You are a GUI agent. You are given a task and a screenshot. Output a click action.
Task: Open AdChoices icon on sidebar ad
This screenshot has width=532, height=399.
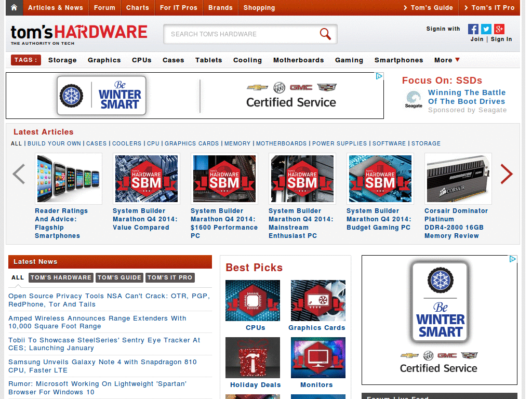tap(513, 259)
